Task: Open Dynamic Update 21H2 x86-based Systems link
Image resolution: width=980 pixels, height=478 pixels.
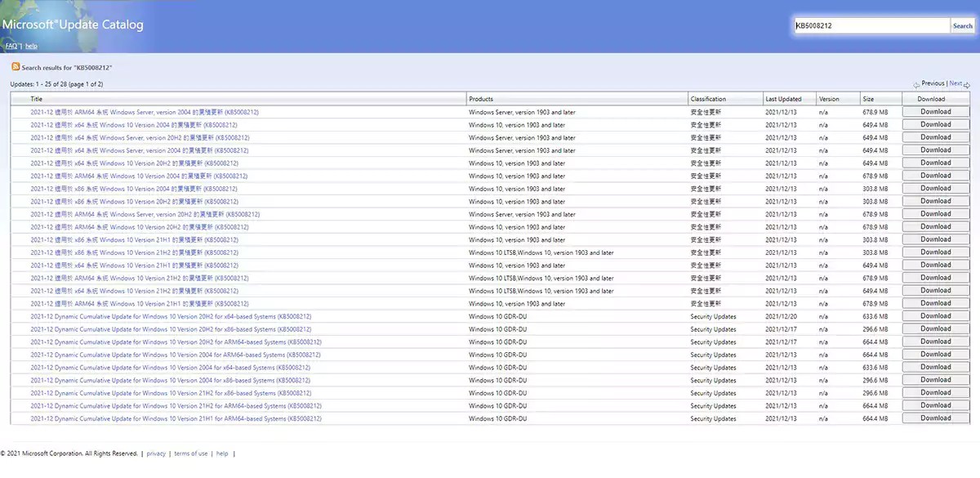Action: 170,393
